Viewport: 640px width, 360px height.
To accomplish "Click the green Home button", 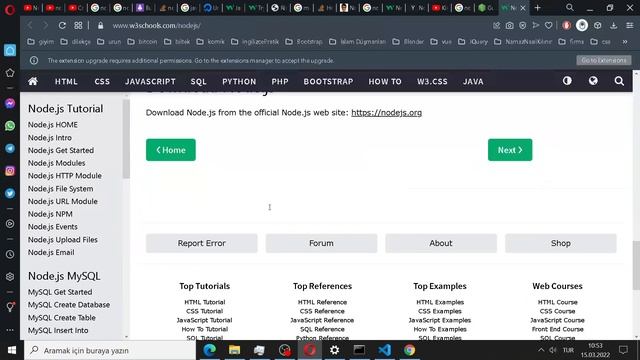I will [x=171, y=150].
